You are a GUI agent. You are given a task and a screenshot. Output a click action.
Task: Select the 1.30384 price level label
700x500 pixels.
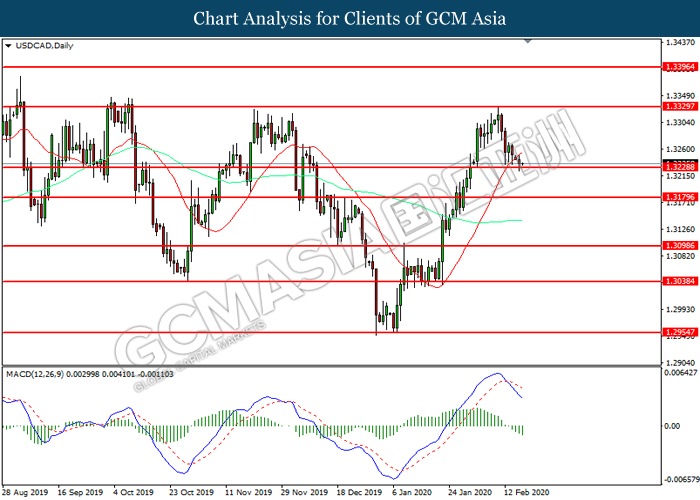click(x=680, y=282)
